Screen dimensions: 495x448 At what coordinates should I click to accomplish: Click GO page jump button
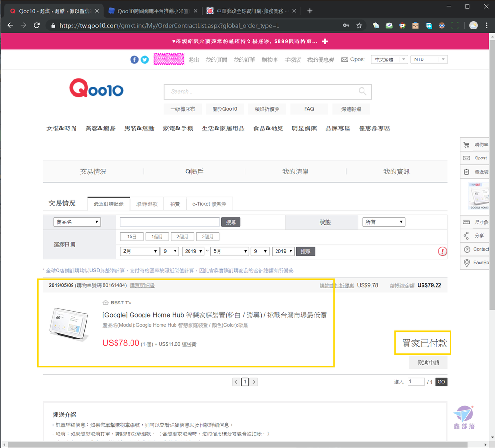441,382
